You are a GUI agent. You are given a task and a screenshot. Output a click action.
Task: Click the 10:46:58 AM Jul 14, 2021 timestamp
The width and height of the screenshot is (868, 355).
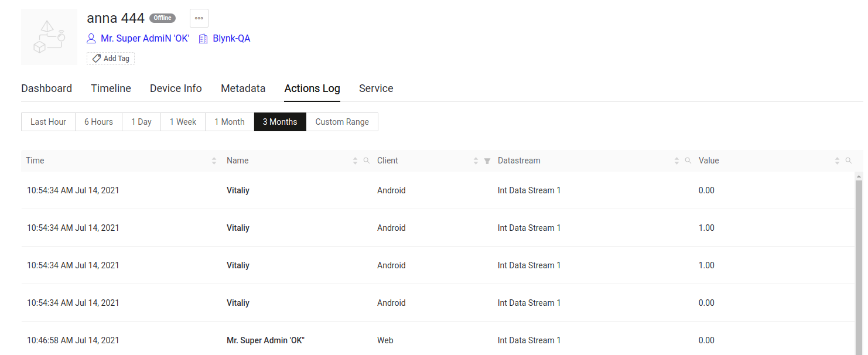73,340
